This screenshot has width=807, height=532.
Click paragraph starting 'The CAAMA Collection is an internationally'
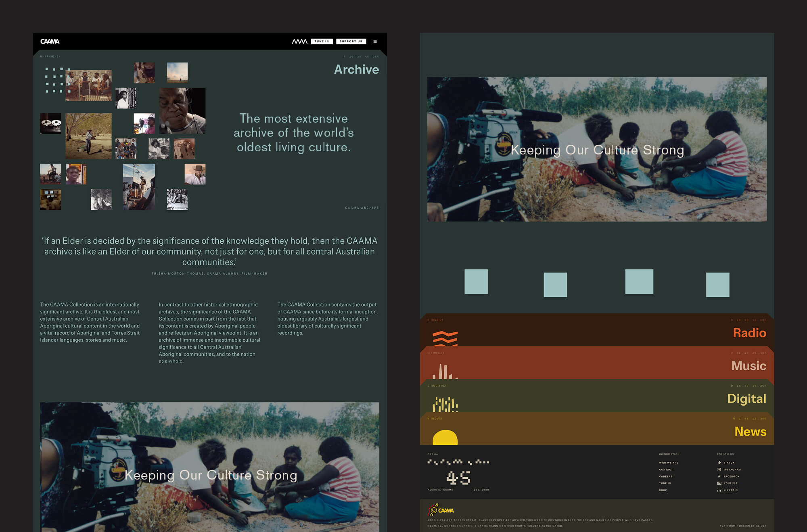point(90,322)
